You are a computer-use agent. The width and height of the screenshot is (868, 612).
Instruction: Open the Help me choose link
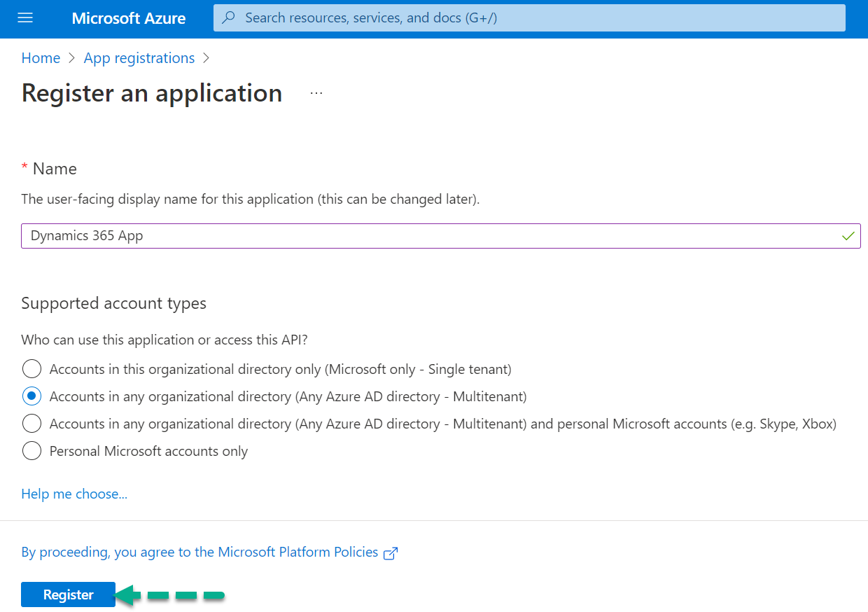click(x=73, y=494)
